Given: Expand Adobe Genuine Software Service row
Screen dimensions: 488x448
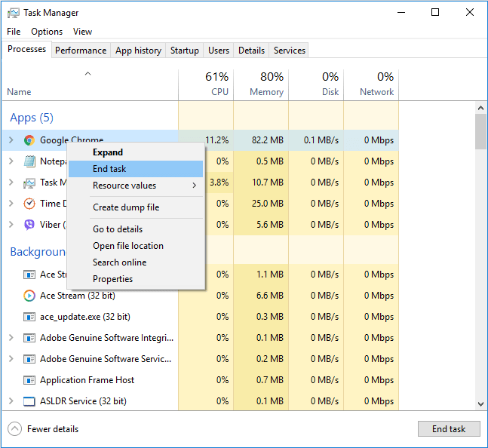Looking at the screenshot, I should pyautogui.click(x=11, y=359).
